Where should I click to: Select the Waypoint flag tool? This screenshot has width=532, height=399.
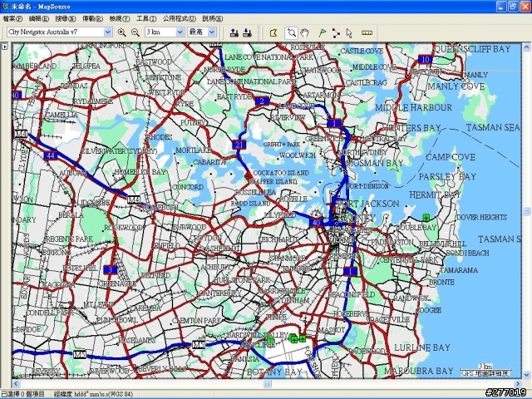pos(323,32)
